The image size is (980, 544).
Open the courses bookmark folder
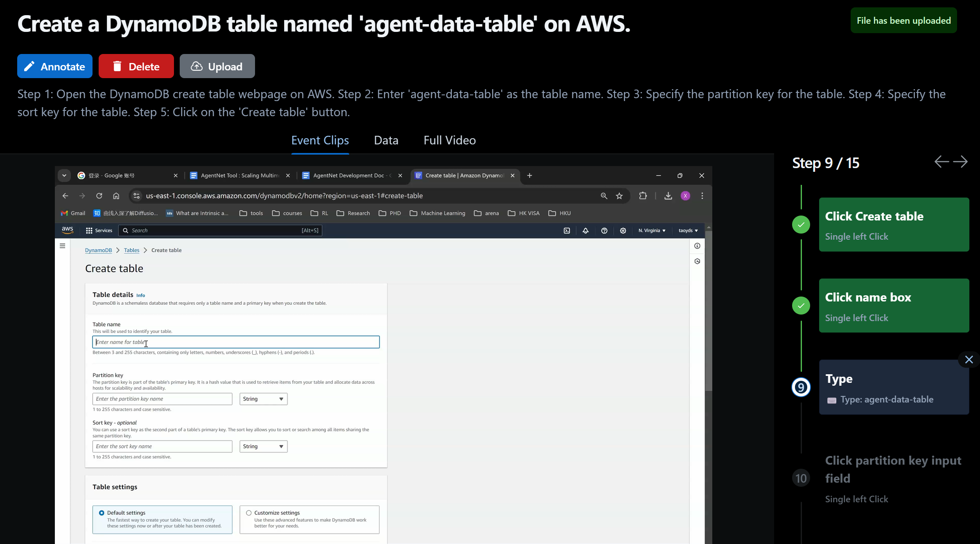coord(287,213)
